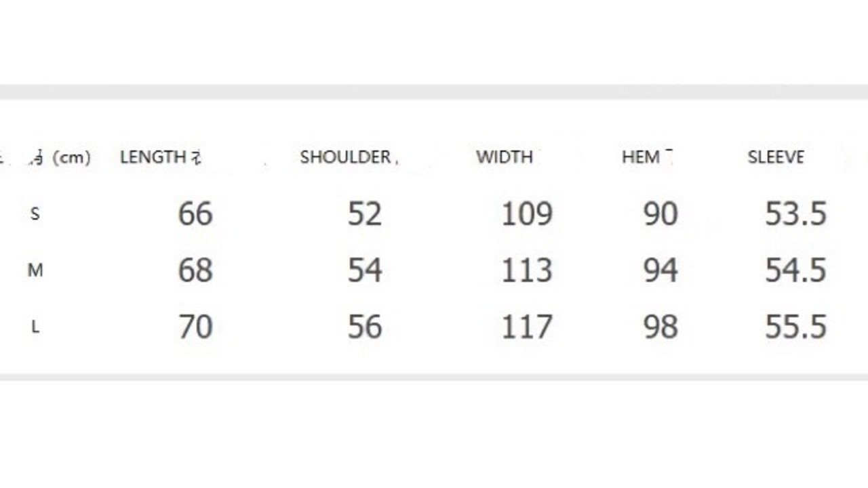Click the SLEEVE column header
The height and width of the screenshot is (488, 868).
[776, 157]
